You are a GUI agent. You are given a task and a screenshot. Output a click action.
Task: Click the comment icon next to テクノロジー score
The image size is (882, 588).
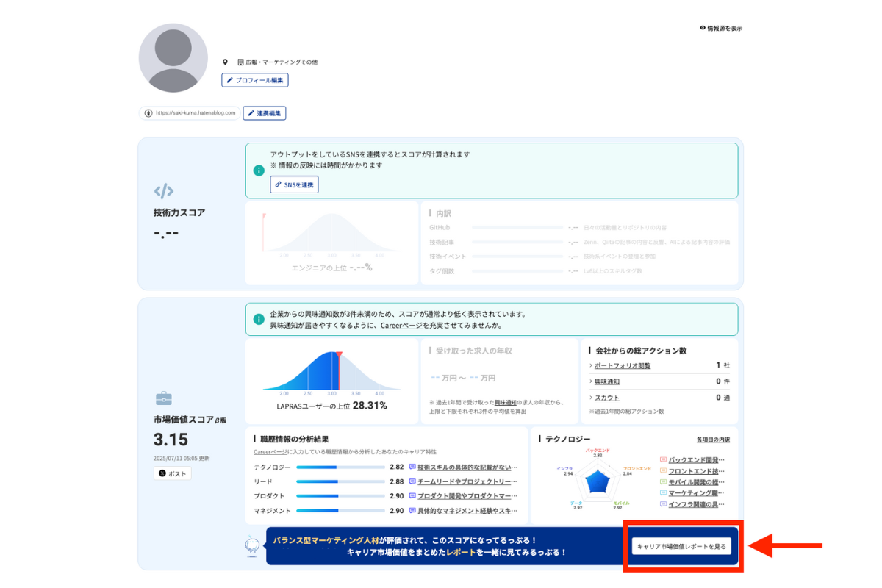[412, 467]
